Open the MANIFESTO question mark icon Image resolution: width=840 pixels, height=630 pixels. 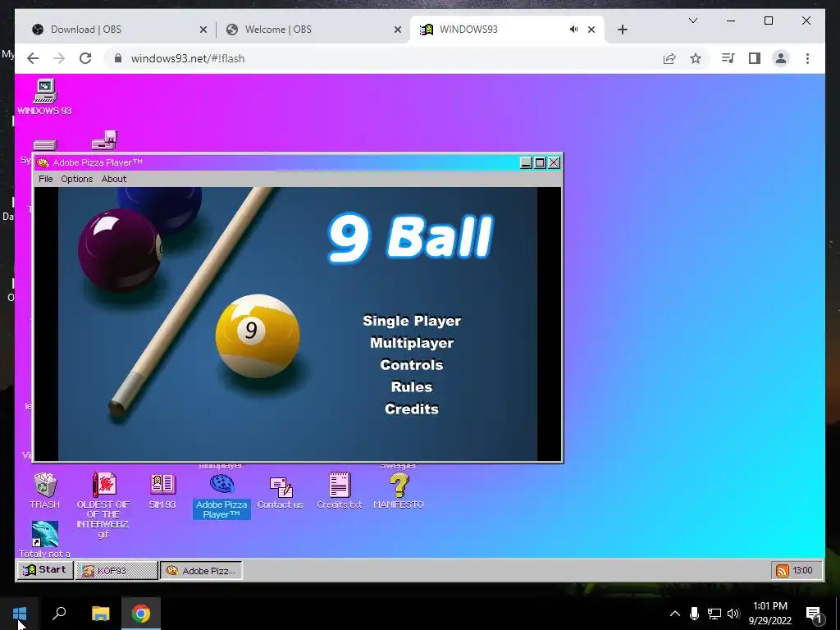point(399,491)
